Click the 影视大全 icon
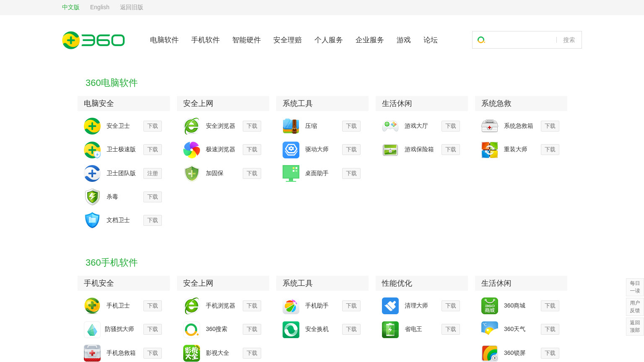Viewport: 644px width, 362px height. click(x=192, y=353)
